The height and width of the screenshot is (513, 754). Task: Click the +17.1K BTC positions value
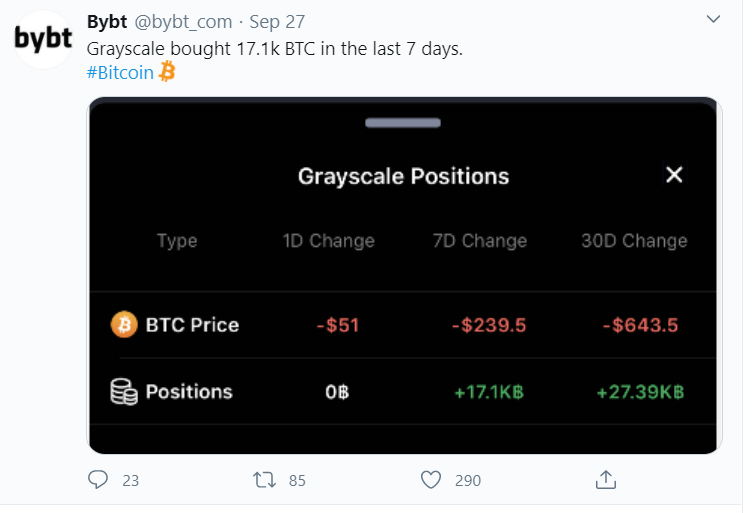488,392
